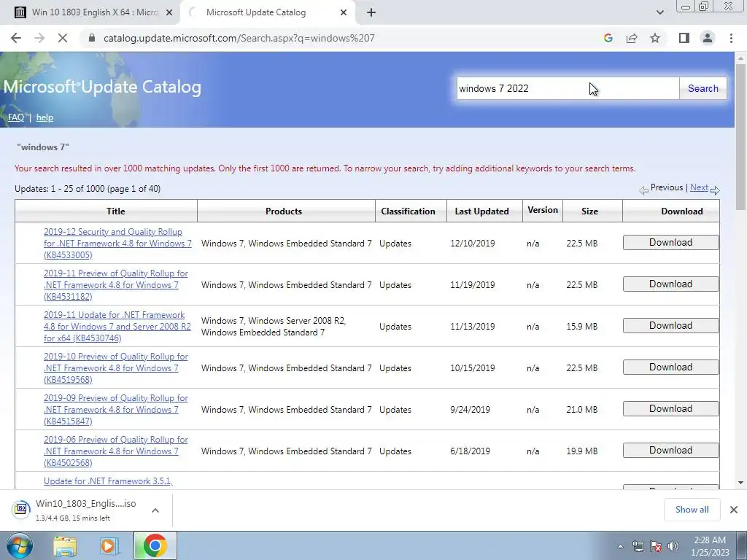Screen dimensions: 747x560
Task: Switch to Win 10 1803 English tab
Action: [90, 12]
